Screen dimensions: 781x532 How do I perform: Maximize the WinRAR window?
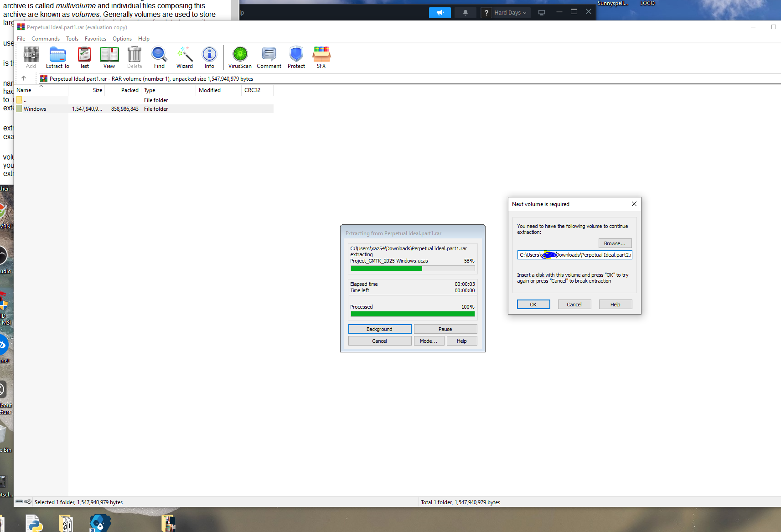(x=773, y=27)
